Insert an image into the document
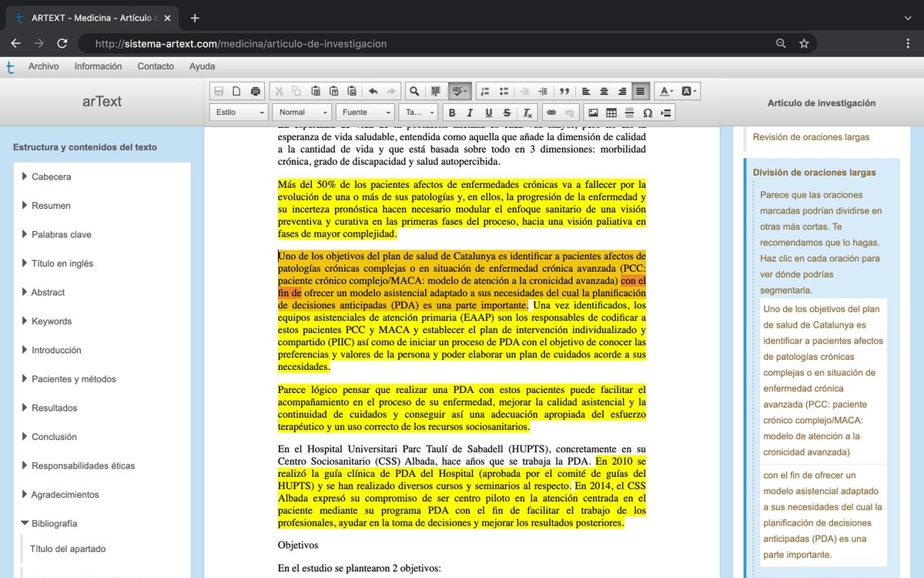This screenshot has width=924, height=578. (593, 112)
